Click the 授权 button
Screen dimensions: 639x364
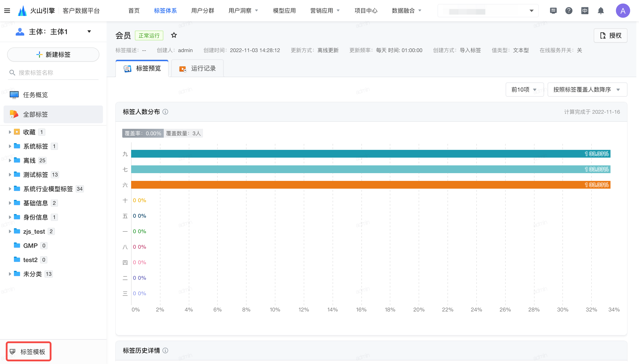pos(610,35)
